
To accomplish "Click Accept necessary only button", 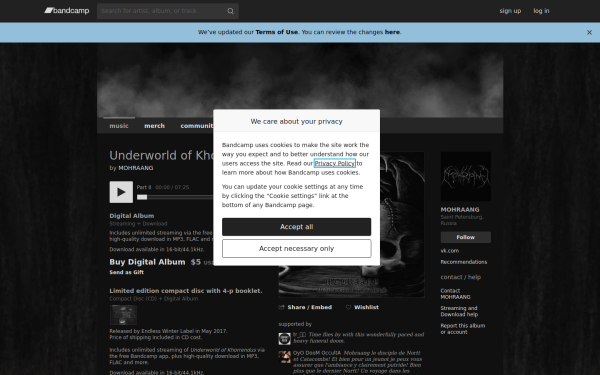I will (297, 249).
